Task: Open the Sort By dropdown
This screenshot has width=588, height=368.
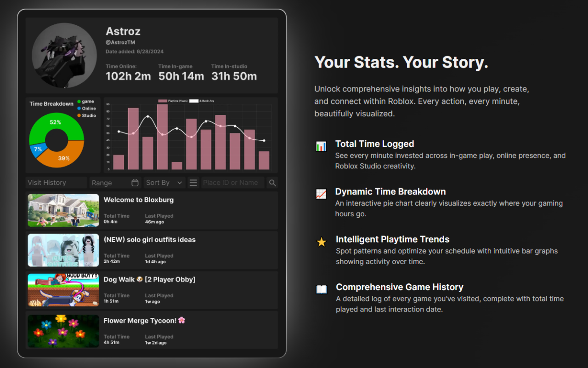Action: coord(164,183)
